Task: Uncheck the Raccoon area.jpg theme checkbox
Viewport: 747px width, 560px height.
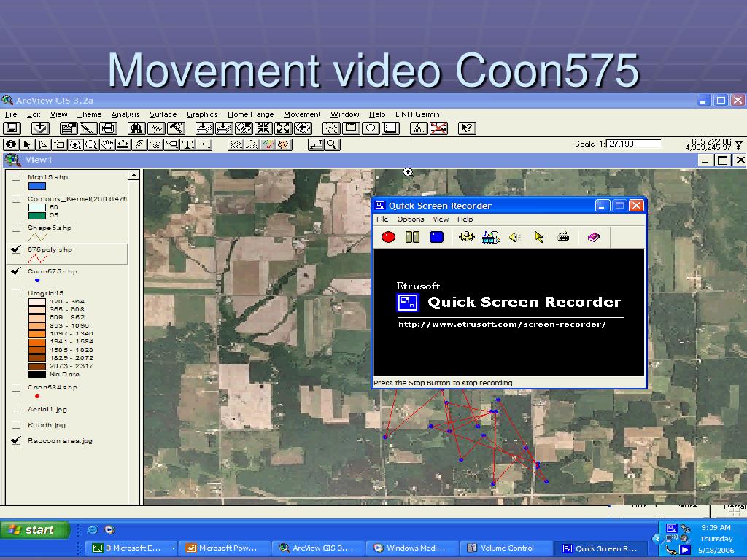Action: [16, 441]
